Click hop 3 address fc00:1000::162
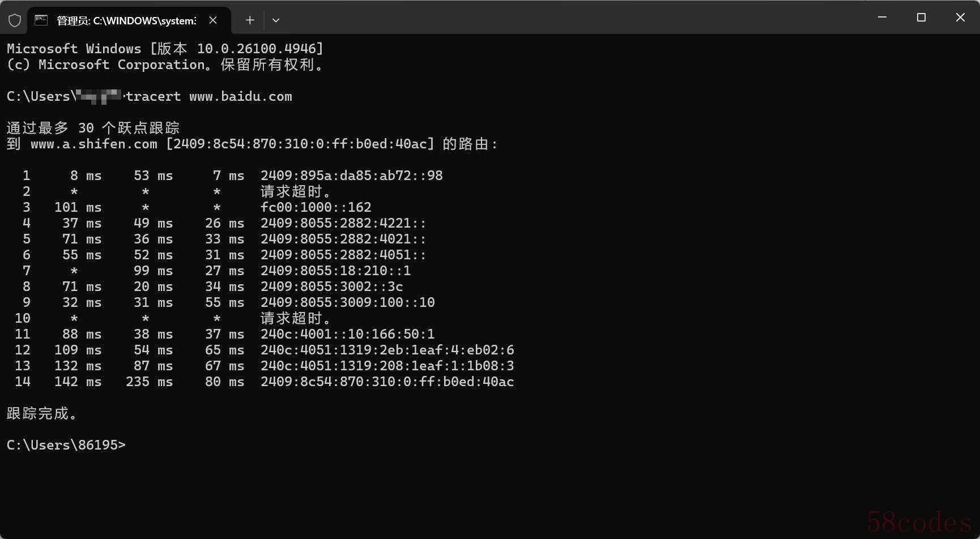The width and height of the screenshot is (980, 539). [x=316, y=207]
